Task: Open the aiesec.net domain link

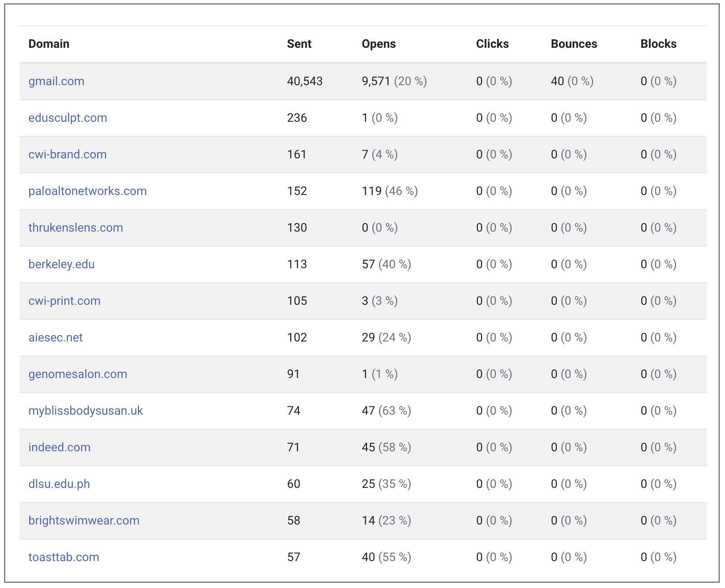Action: pos(55,337)
